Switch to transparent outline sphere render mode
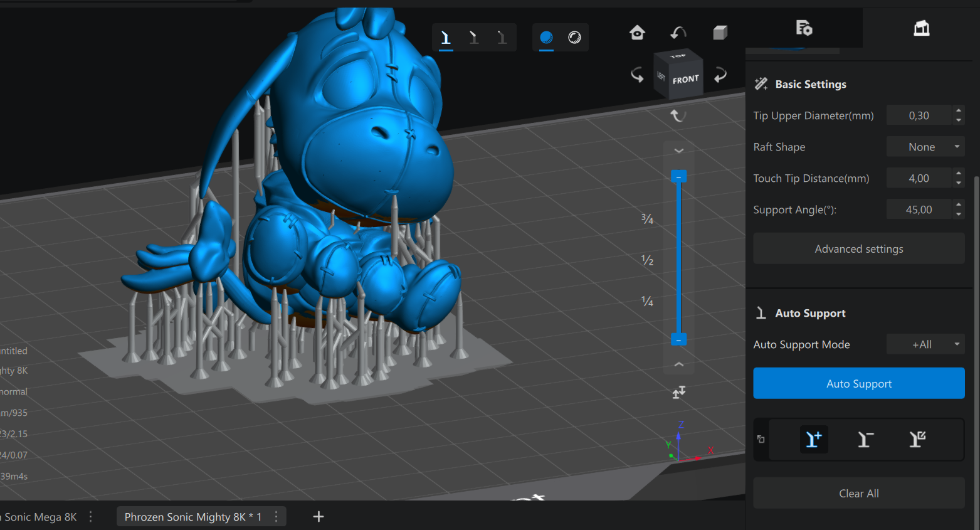The image size is (980, 530). point(574,38)
